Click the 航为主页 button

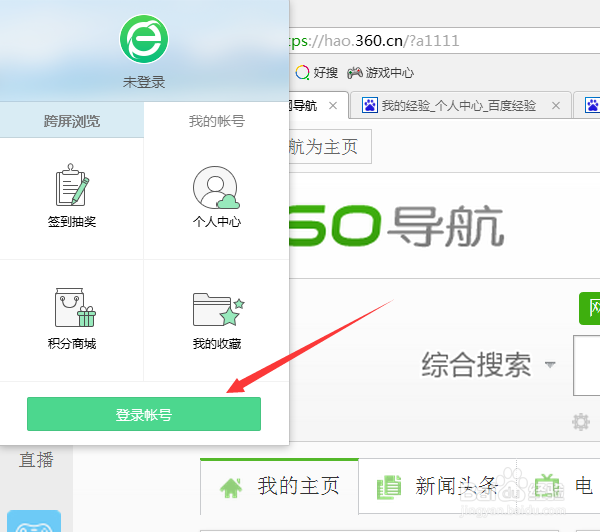click(x=330, y=147)
